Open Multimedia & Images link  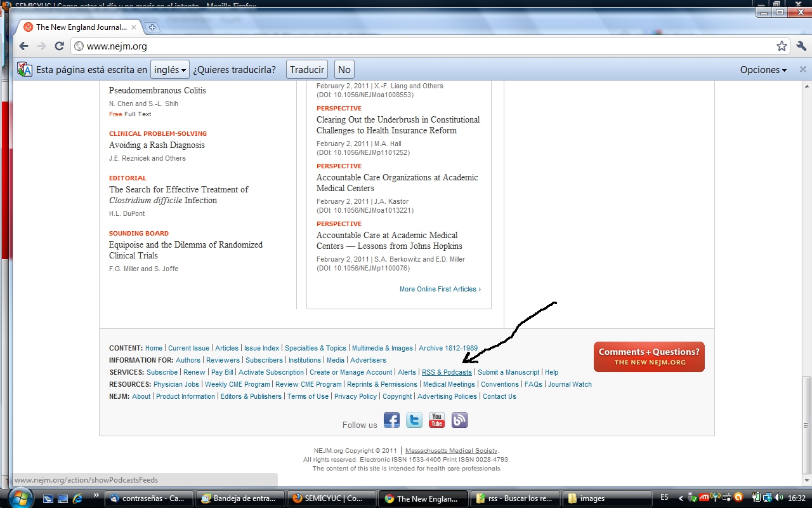click(x=383, y=348)
